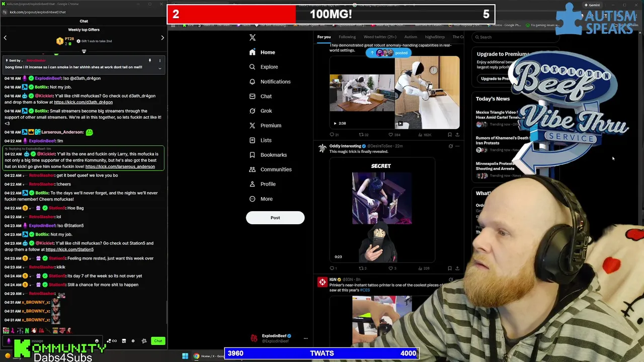Share the robot video post
The width and height of the screenshot is (644, 362).
point(457,135)
